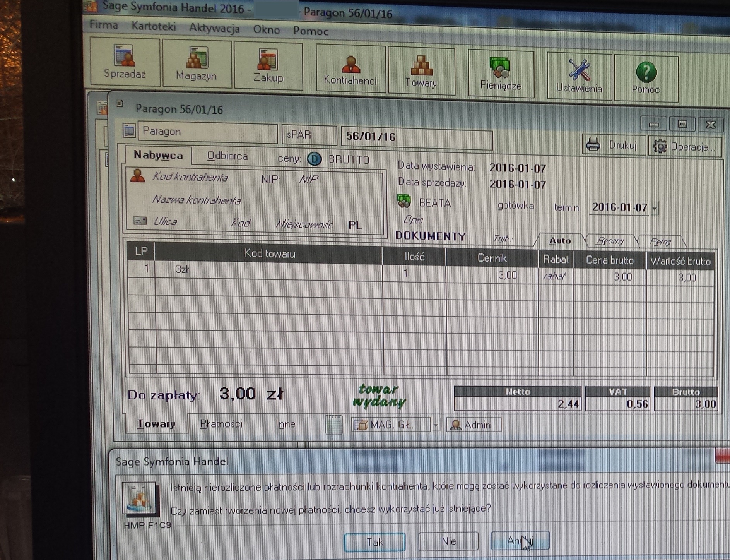Click the dialog information image icon
Viewport: 730px width, 560px height.
tap(140, 499)
